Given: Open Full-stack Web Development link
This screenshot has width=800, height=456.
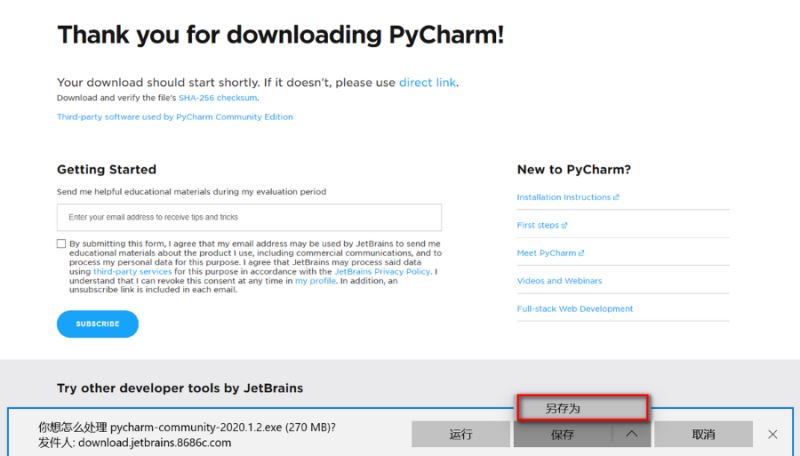Looking at the screenshot, I should click(575, 309).
